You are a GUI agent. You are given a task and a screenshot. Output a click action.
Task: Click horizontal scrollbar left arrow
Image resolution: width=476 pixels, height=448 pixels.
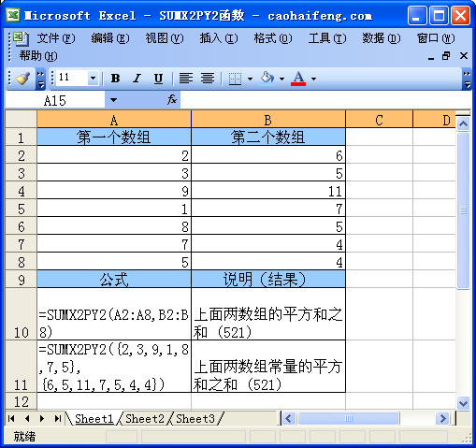(289, 418)
